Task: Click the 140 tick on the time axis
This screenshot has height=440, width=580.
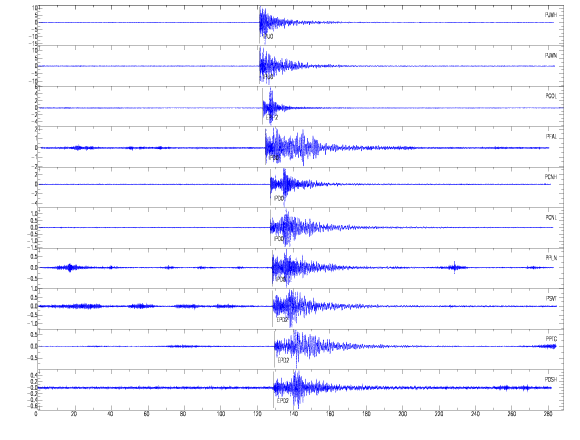Action: tap(293, 414)
